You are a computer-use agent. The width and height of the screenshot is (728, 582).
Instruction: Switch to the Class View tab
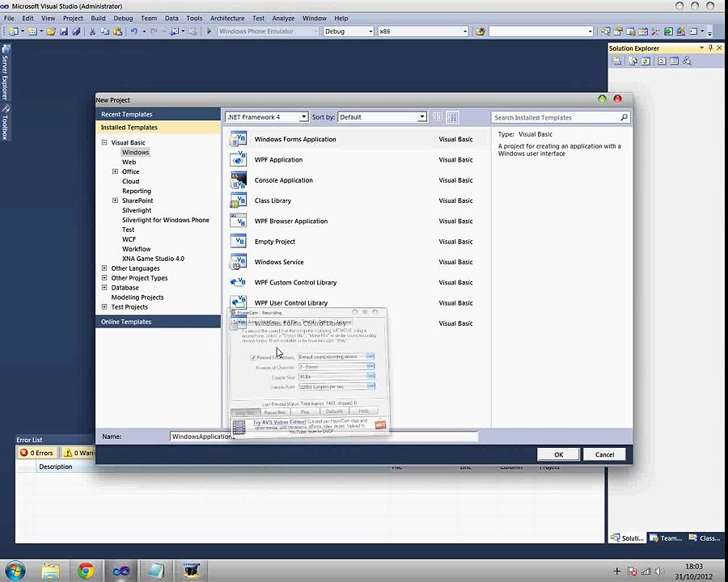coord(705,538)
